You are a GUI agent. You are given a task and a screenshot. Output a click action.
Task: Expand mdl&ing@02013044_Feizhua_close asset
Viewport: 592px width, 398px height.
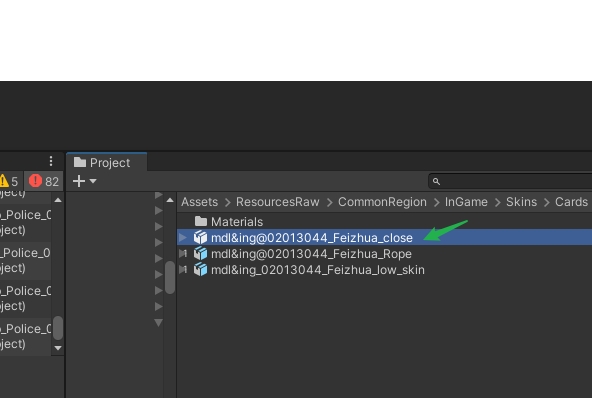tap(183, 238)
